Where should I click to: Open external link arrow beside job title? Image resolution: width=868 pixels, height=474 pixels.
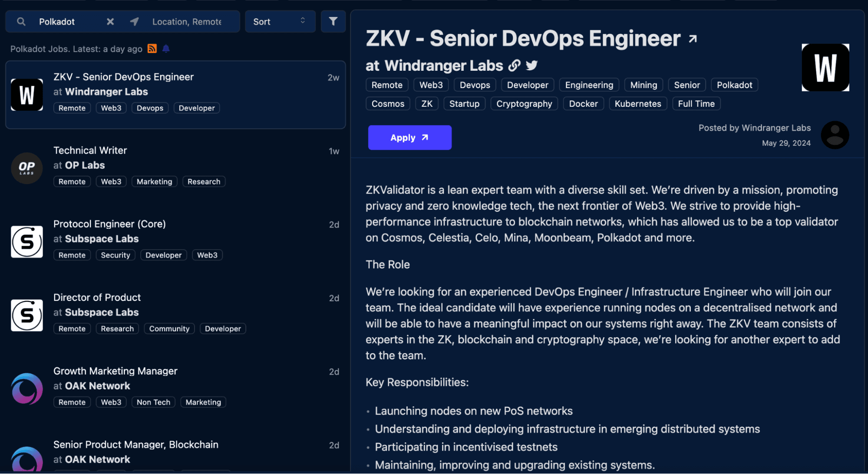(x=693, y=39)
